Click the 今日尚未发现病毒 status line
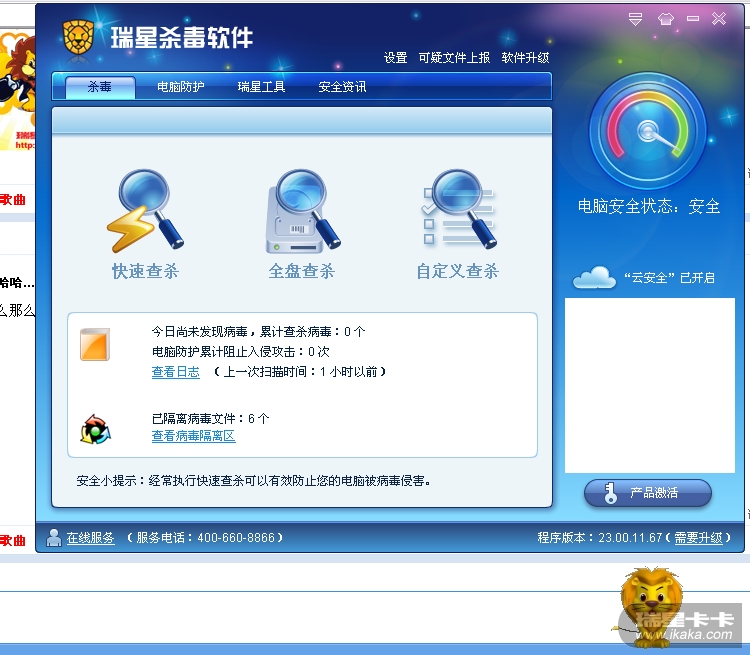This screenshot has height=655, width=750. pyautogui.click(x=258, y=332)
